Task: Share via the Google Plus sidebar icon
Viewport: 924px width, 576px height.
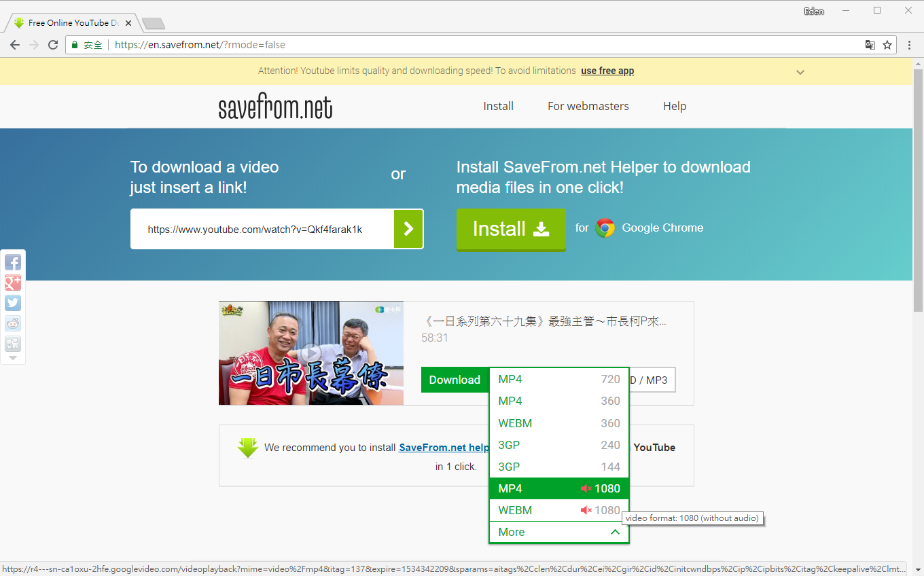Action: click(x=13, y=283)
